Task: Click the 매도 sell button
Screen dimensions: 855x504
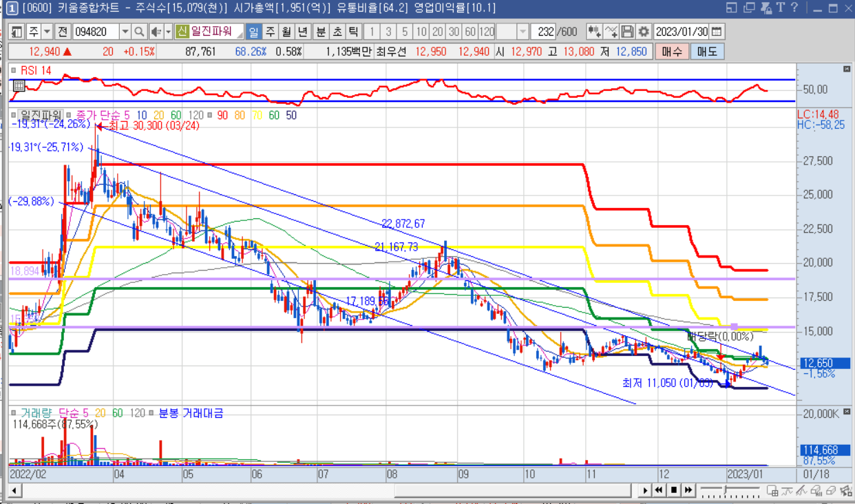Action: pos(707,52)
